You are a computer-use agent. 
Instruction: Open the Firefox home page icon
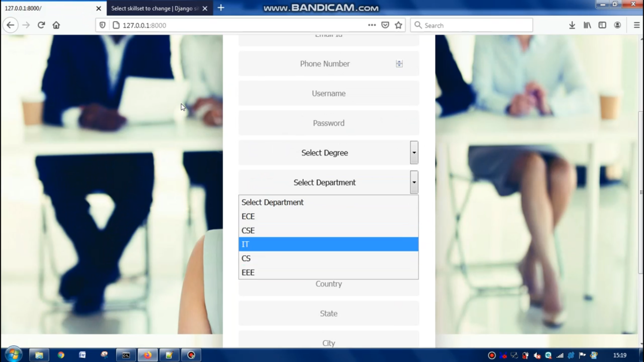click(56, 25)
